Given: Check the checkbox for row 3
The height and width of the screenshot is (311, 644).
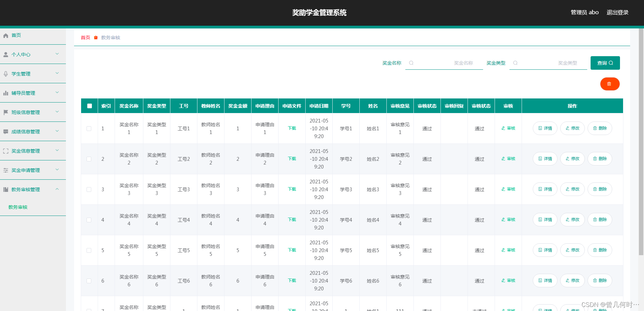Looking at the screenshot, I should coord(89,190).
